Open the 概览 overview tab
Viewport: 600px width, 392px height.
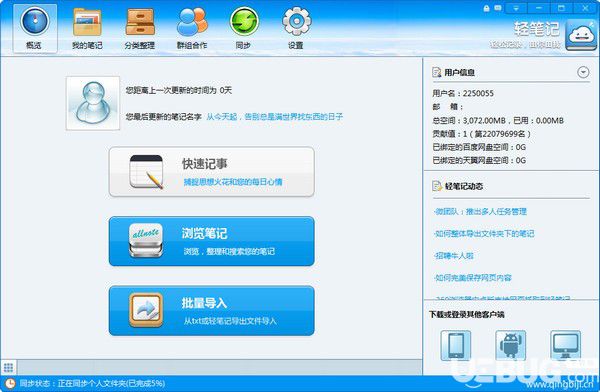pyautogui.click(x=35, y=28)
